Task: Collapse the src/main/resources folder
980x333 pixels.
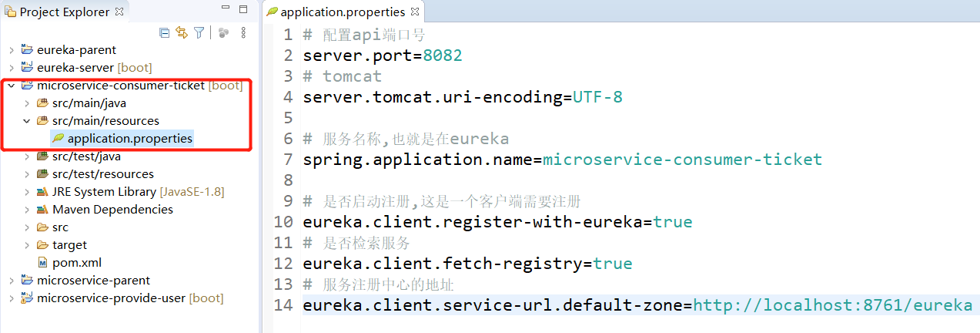Action: tap(27, 121)
